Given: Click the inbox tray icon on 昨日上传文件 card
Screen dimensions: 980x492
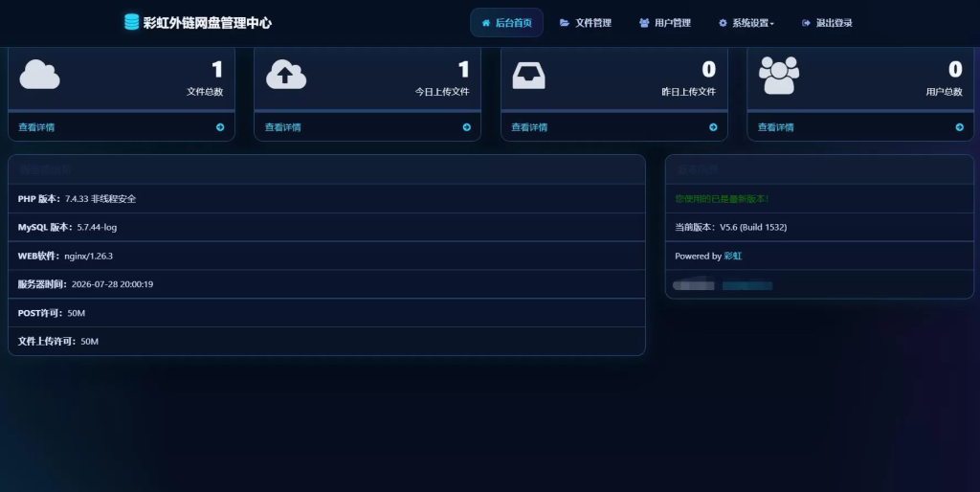Looking at the screenshot, I should tap(528, 75).
